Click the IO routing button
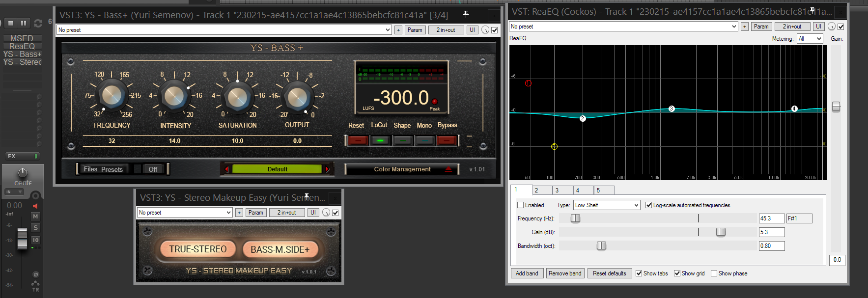The image size is (868, 298). (35, 240)
